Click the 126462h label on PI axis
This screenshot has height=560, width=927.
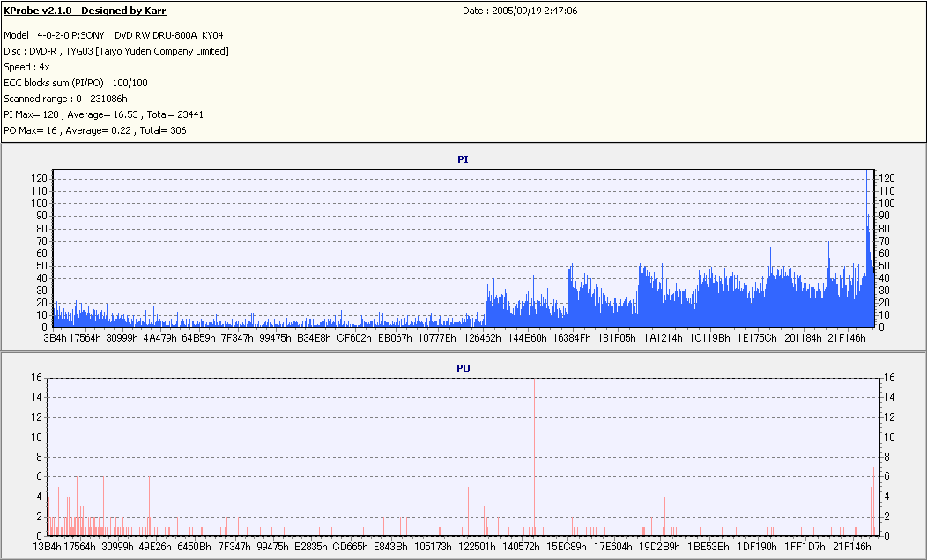[481, 338]
